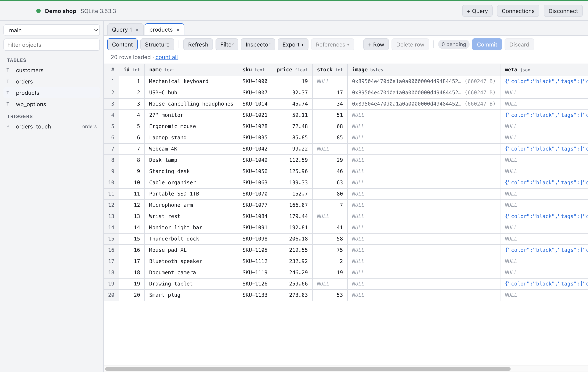Open the Filter panel

[227, 45]
